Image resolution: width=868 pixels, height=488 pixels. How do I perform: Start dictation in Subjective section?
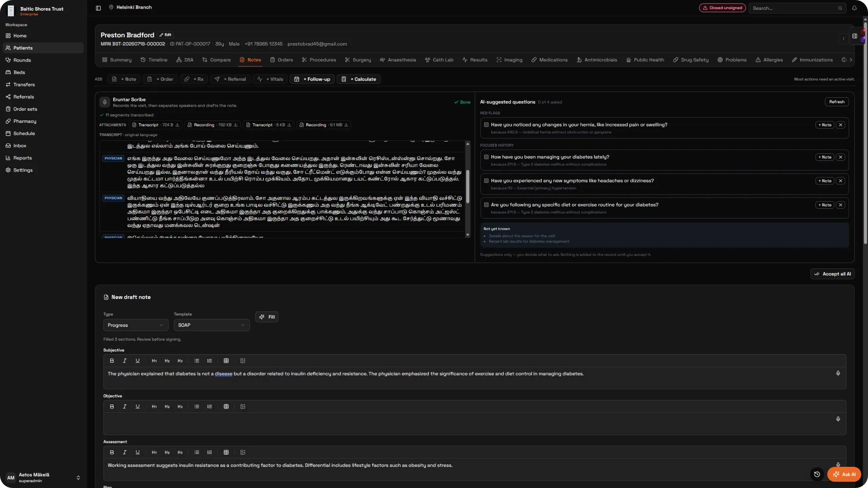(838, 373)
